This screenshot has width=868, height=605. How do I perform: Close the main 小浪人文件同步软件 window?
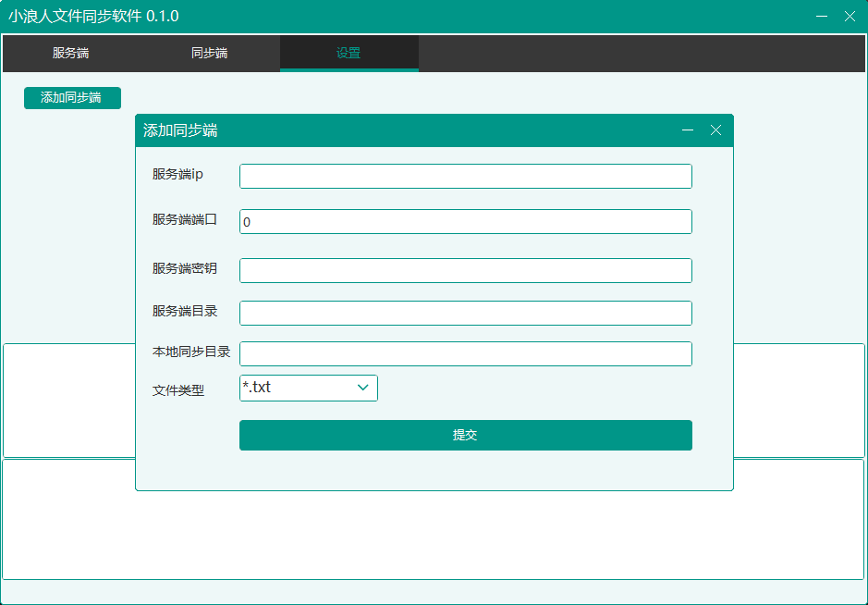(x=850, y=17)
